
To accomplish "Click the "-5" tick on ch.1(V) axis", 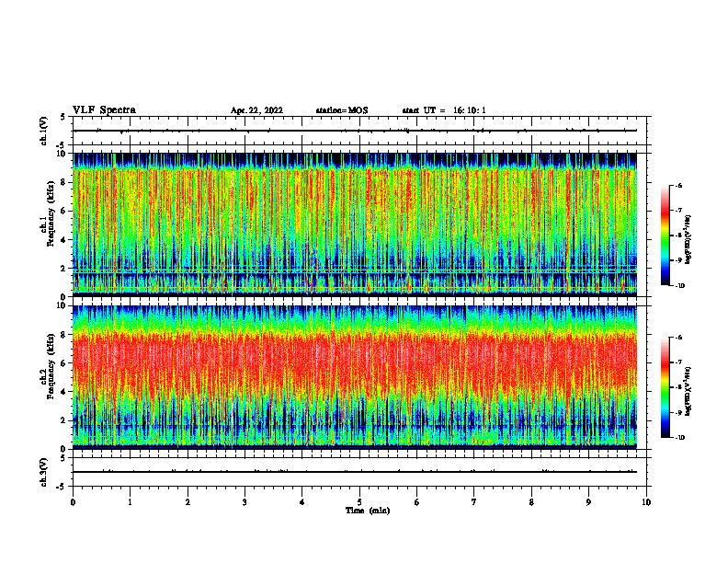I will tap(62, 145).
